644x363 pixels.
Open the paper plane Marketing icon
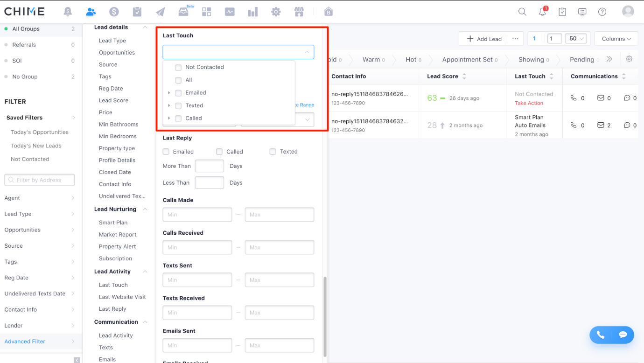tap(161, 12)
